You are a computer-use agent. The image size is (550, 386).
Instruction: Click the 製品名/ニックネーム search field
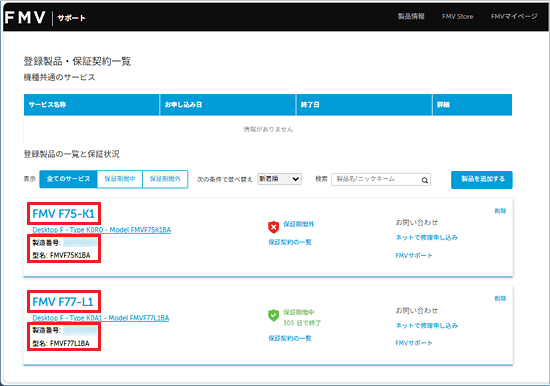tap(381, 179)
